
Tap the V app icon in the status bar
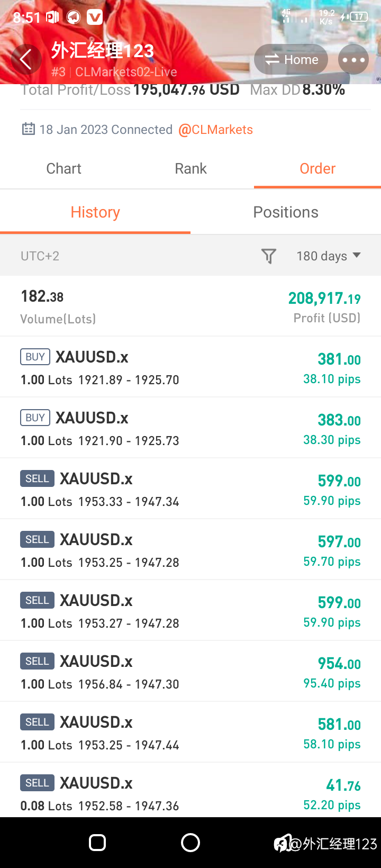tap(95, 17)
